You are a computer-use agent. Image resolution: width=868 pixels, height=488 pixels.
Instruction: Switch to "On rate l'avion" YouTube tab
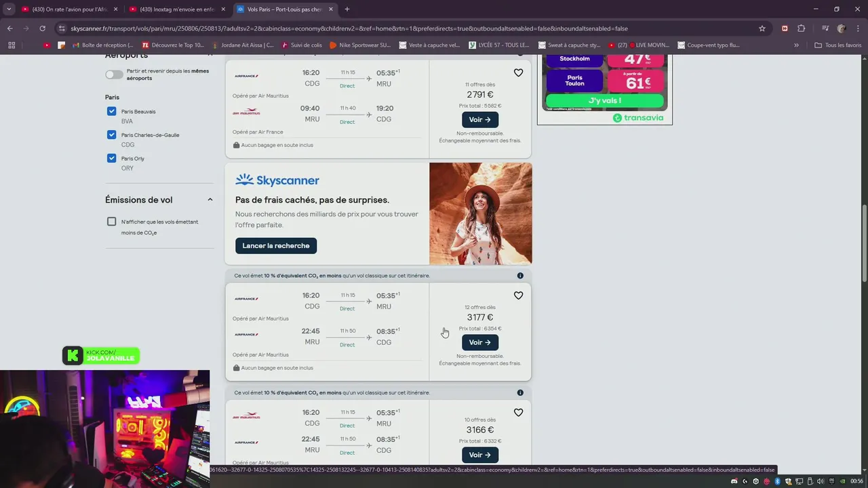(70, 9)
